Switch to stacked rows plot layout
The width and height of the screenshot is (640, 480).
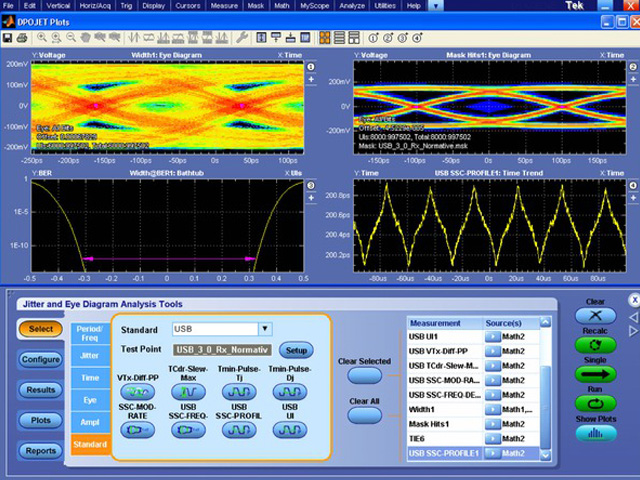340,38
